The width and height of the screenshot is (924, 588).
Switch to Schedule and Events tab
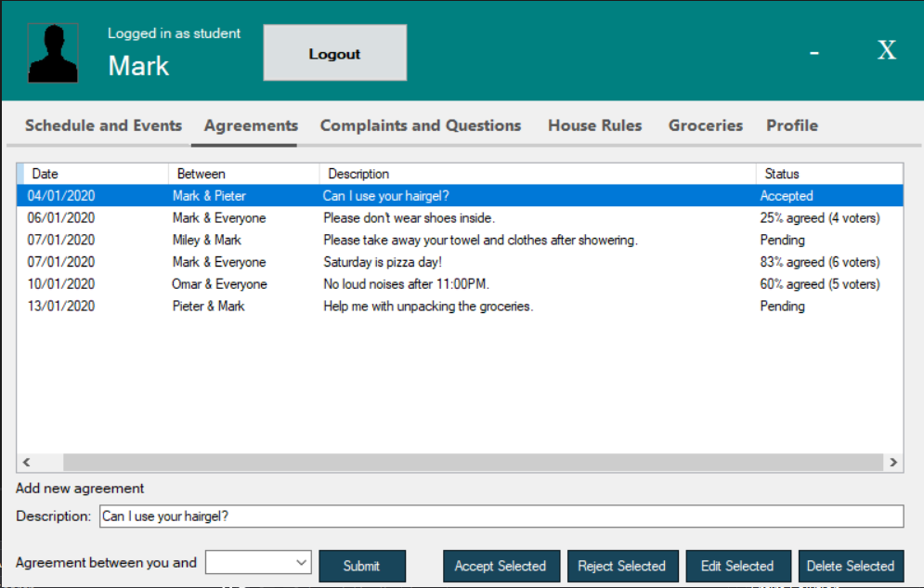coord(103,125)
